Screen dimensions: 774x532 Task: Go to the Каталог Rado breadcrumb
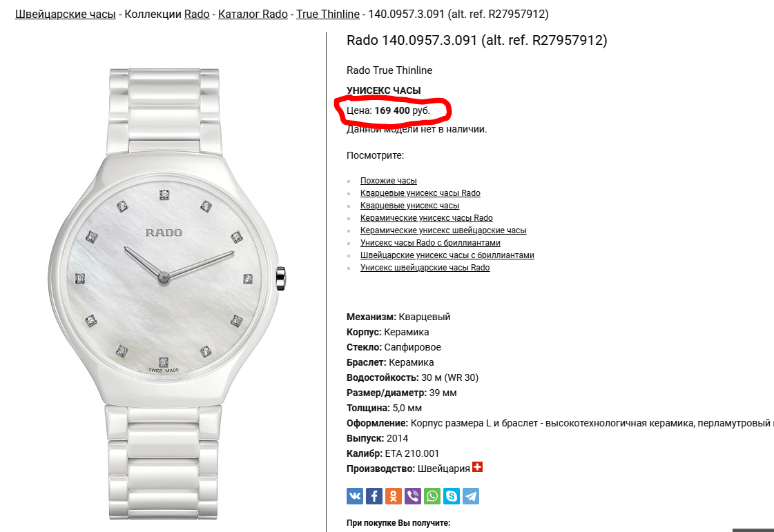(x=253, y=14)
